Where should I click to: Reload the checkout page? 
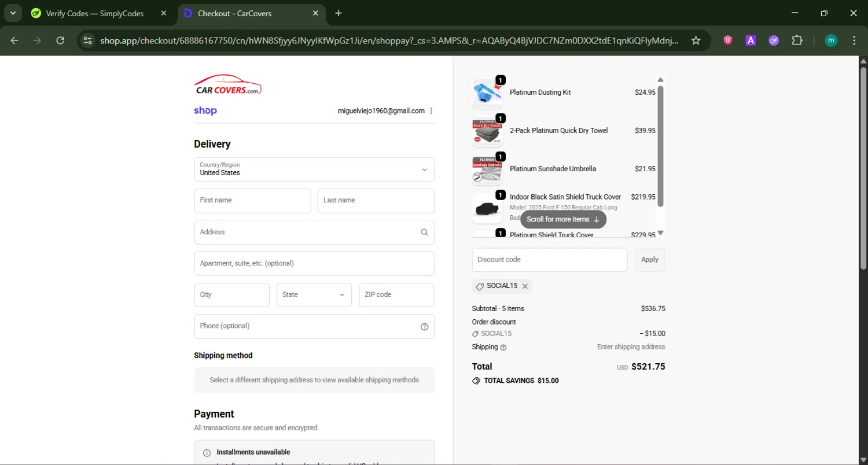(x=60, y=40)
